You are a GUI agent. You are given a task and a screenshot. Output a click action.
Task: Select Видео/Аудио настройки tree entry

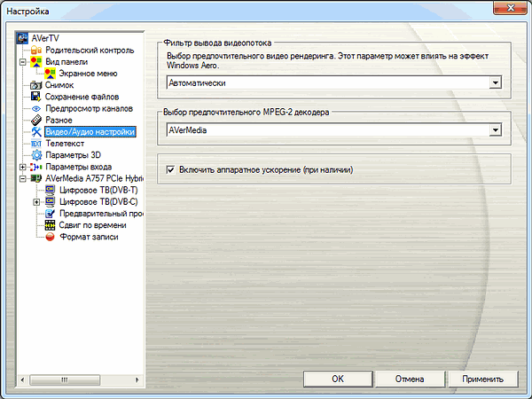[x=90, y=131]
